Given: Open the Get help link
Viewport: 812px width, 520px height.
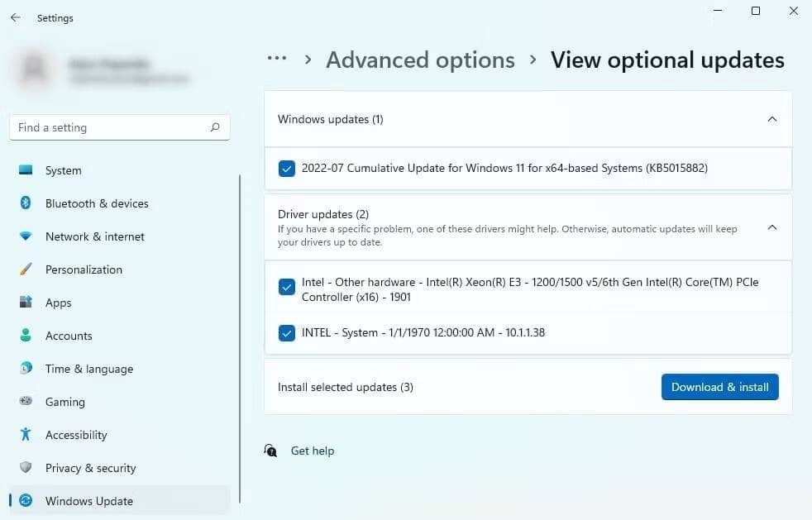Looking at the screenshot, I should [313, 451].
